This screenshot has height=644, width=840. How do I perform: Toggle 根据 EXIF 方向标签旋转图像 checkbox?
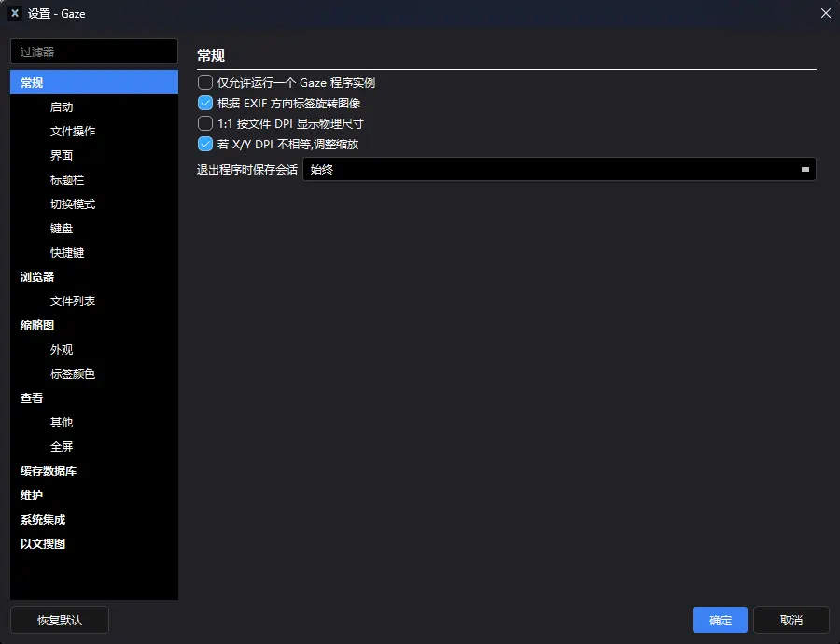point(205,103)
